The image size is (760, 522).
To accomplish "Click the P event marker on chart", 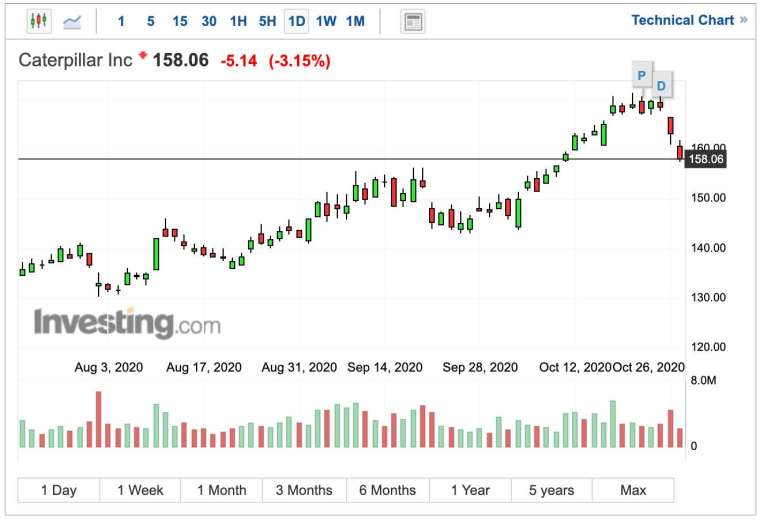I will tap(642, 75).
